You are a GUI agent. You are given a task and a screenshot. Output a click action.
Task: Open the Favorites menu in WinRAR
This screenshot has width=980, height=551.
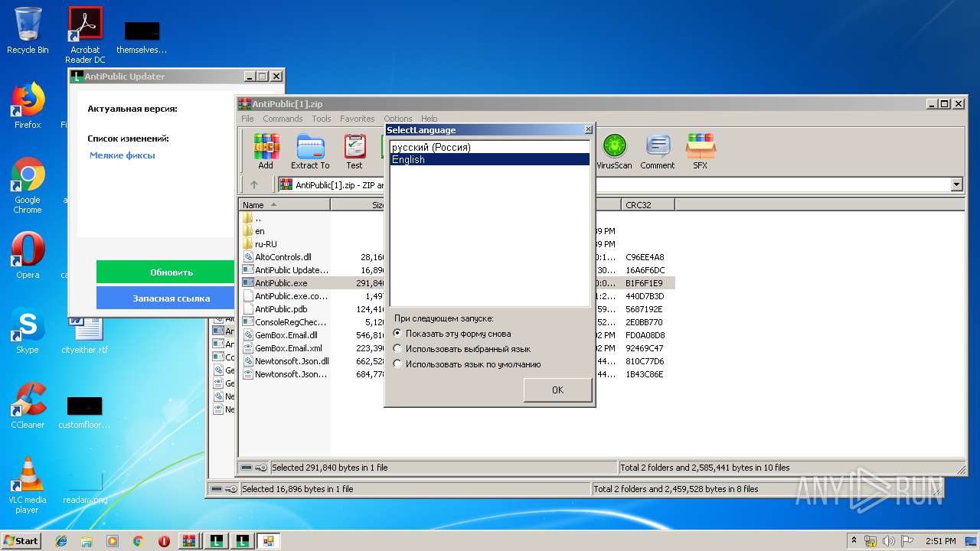tap(358, 119)
